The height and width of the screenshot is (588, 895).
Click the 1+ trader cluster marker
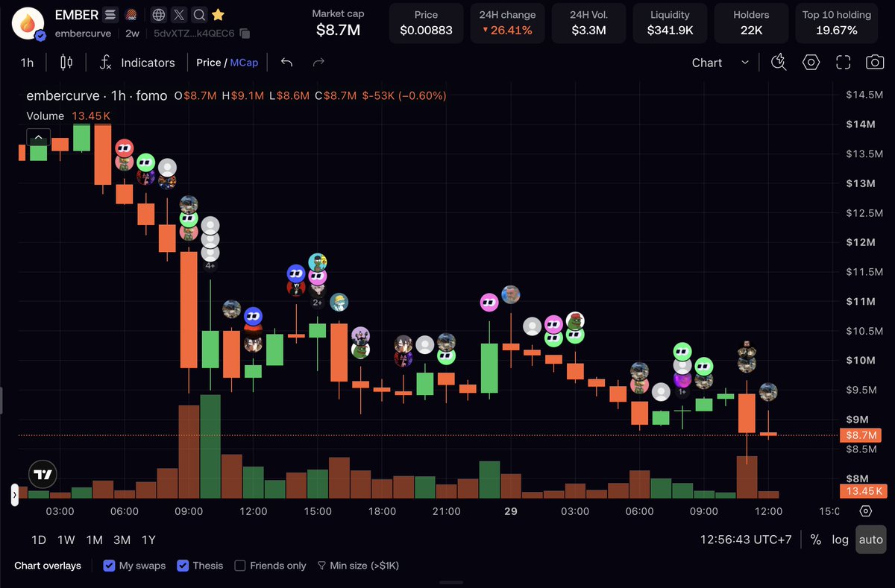coord(682,392)
